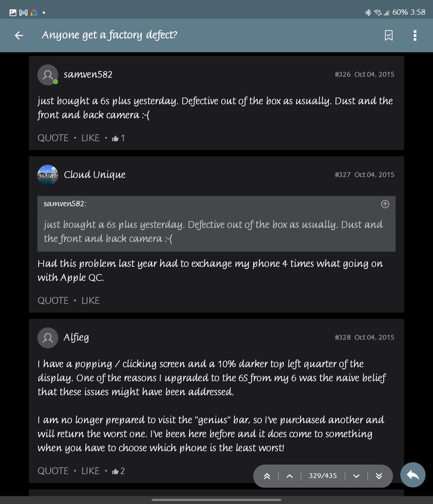Image resolution: width=433 pixels, height=504 pixels.
Task: Open Cloud Unique's avatar picture
Action: [48, 175]
